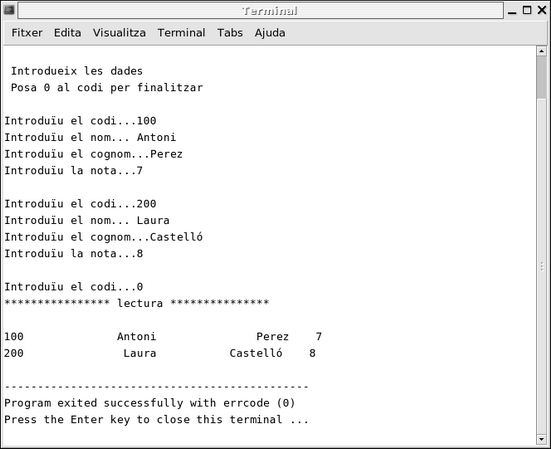Open the Tabs menu
Image resolution: width=551 pixels, height=449 pixels.
coord(230,33)
